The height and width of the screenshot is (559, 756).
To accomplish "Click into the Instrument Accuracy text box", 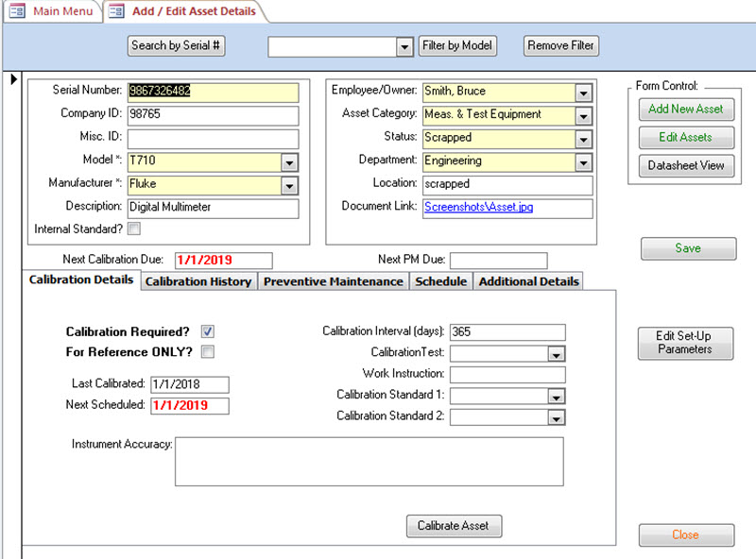I will tap(369, 460).
